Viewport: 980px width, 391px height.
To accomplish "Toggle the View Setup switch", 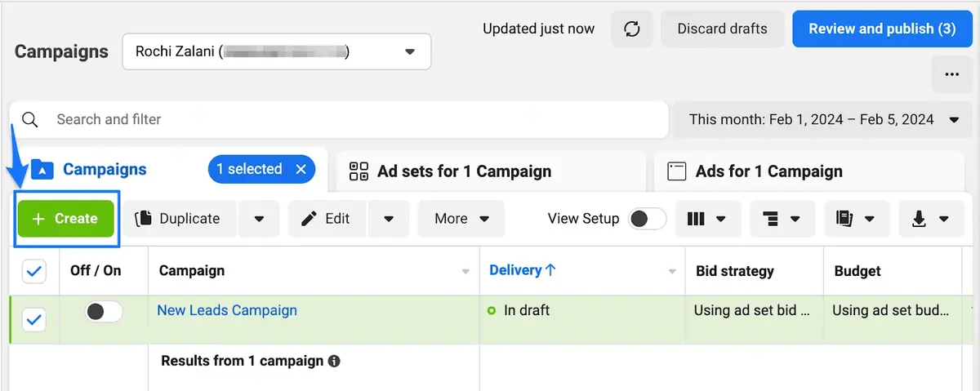I will 647,219.
